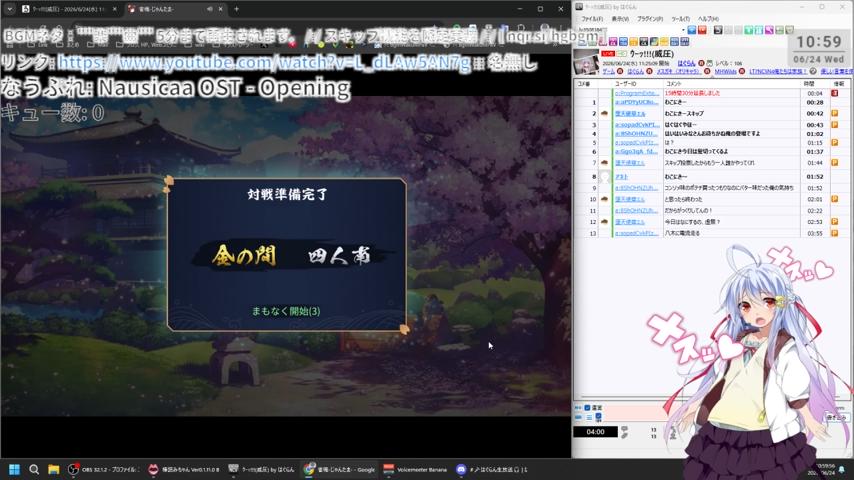This screenshot has width=854, height=480.
Task: Click the teal toolbar icon
Action: 759,30
